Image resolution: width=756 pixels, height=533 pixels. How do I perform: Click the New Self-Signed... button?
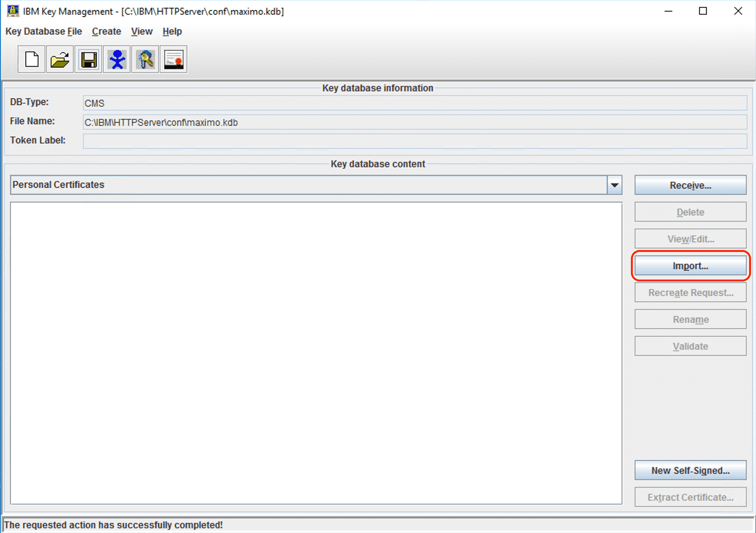(x=690, y=470)
